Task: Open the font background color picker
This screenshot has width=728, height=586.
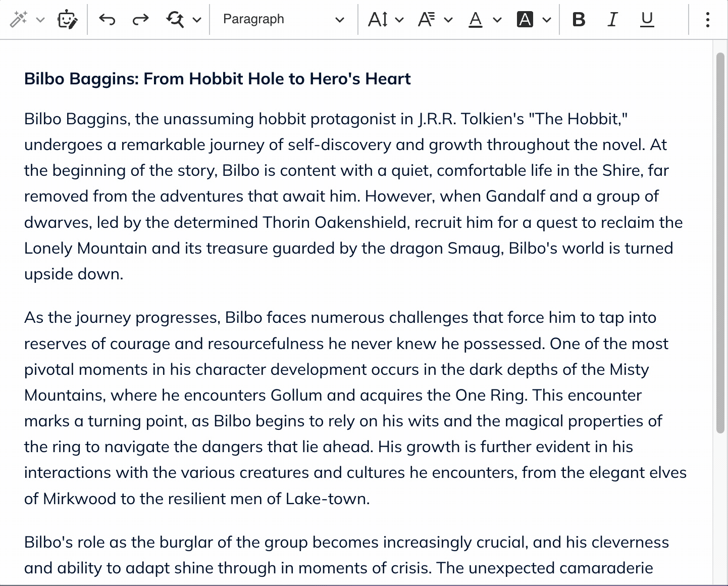Action: [x=533, y=20]
